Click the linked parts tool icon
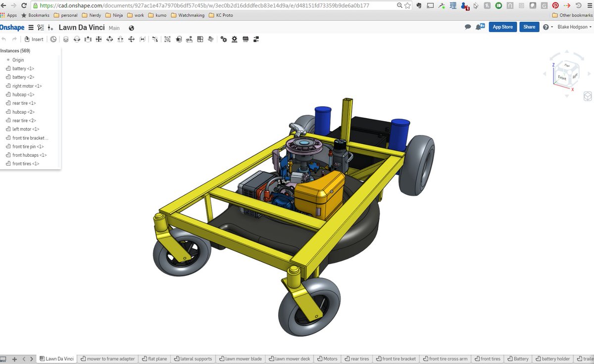Image resolution: width=594 pixels, height=364 pixels. [x=211, y=39]
